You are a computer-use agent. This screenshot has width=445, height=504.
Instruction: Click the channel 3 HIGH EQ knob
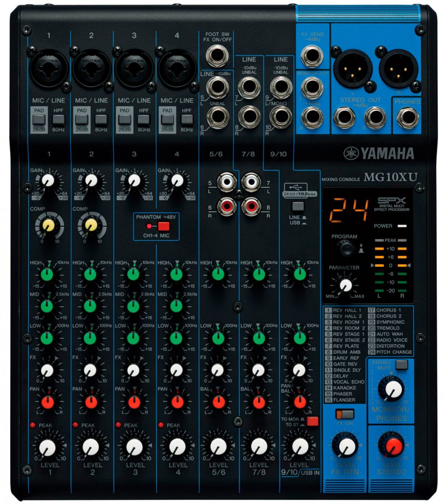tap(133, 275)
